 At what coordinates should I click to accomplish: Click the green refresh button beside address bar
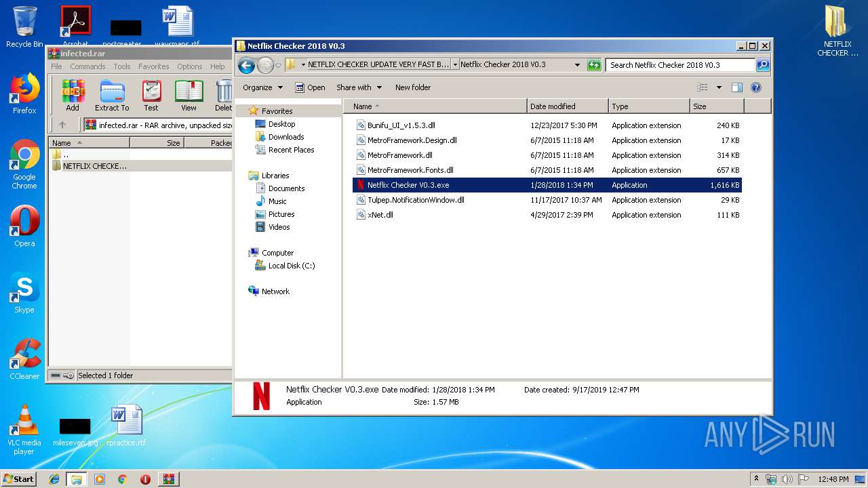click(x=594, y=65)
